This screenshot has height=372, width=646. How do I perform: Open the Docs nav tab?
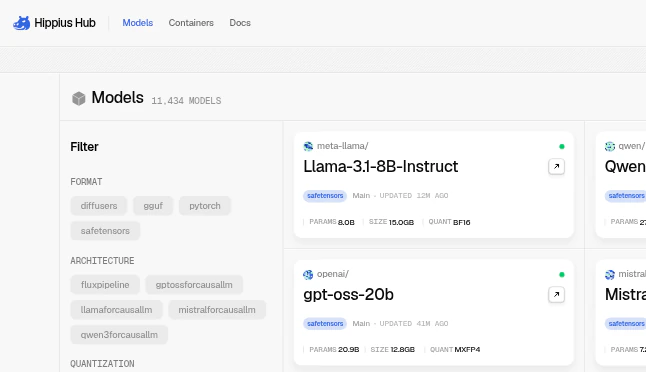(x=240, y=23)
